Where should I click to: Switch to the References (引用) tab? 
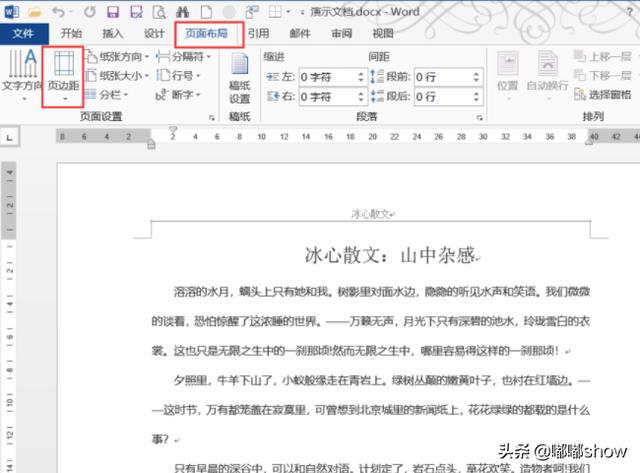coord(258,33)
